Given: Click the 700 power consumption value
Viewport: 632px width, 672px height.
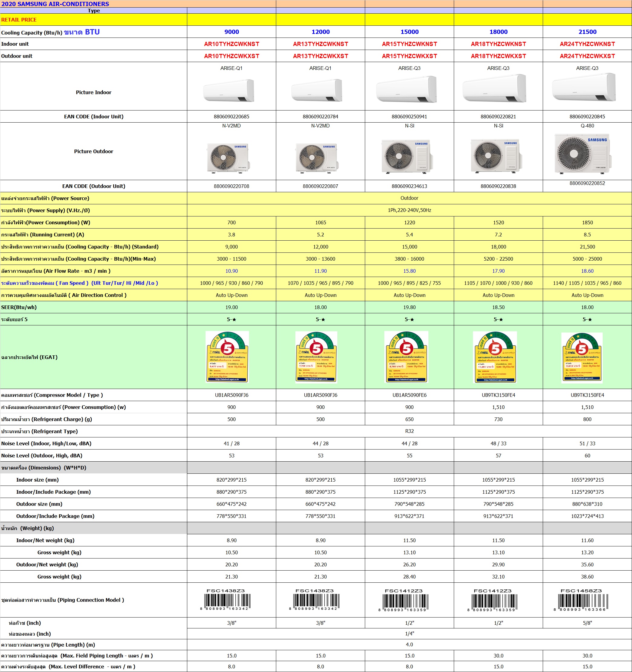Looking at the screenshot, I should click(232, 222).
